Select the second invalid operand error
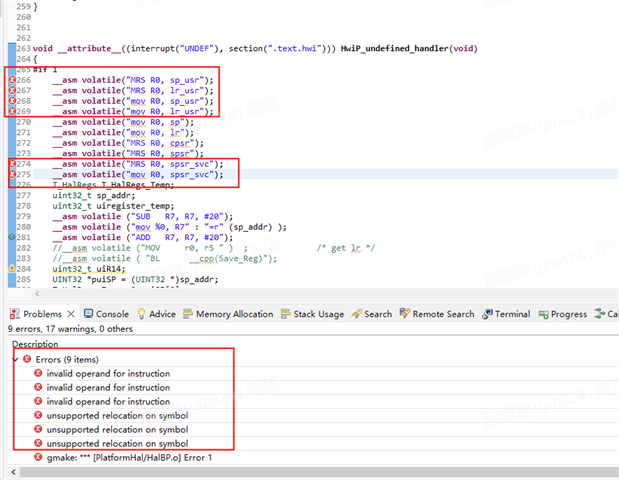Screen dimensions: 619x480 click(x=313, y=388)
